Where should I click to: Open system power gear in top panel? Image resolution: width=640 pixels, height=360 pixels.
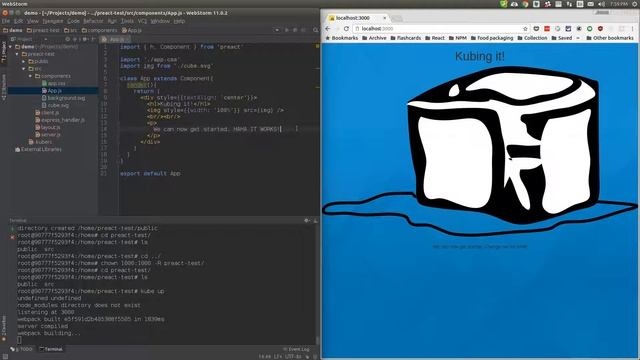(634, 4)
